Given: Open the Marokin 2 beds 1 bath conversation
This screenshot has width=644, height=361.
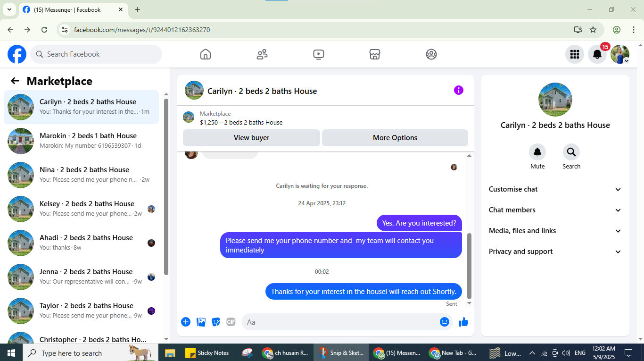Looking at the screenshot, I should 82,141.
